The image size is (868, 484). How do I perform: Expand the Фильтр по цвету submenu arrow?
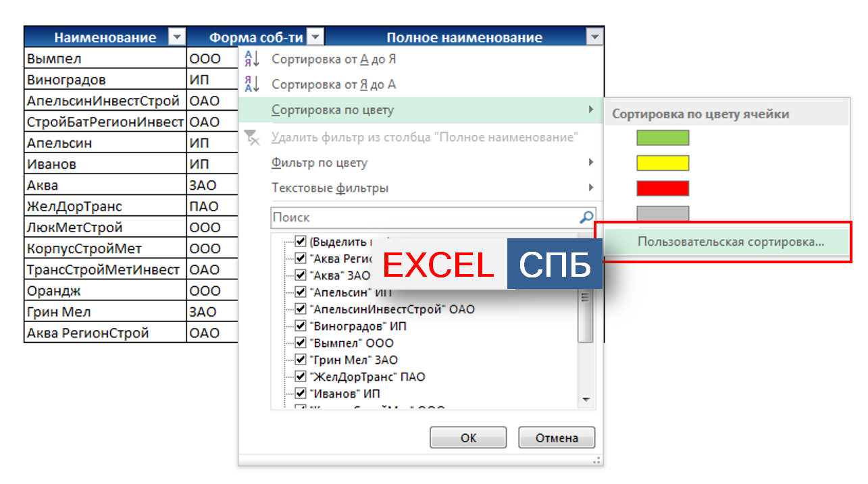tap(591, 163)
